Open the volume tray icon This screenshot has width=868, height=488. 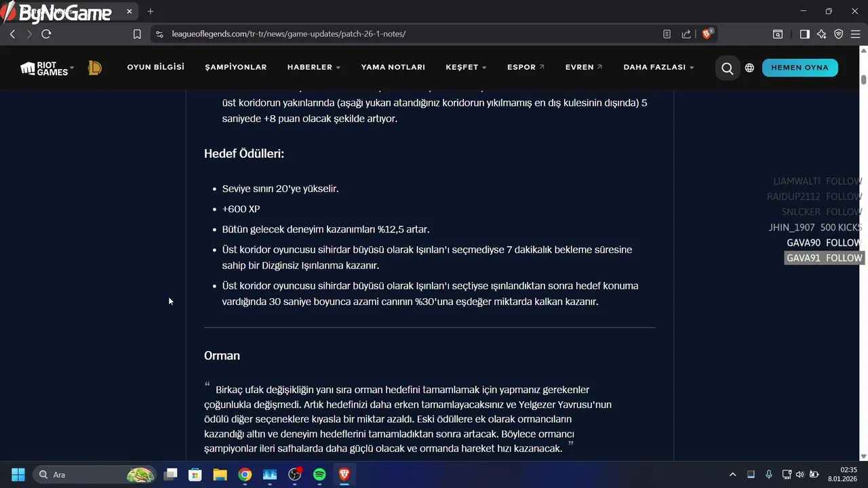(800, 474)
